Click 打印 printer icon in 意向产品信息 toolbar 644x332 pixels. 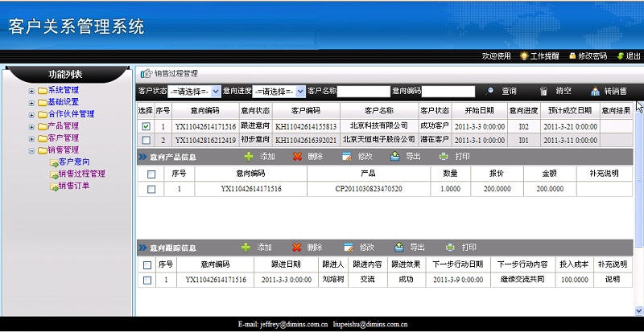pos(444,157)
